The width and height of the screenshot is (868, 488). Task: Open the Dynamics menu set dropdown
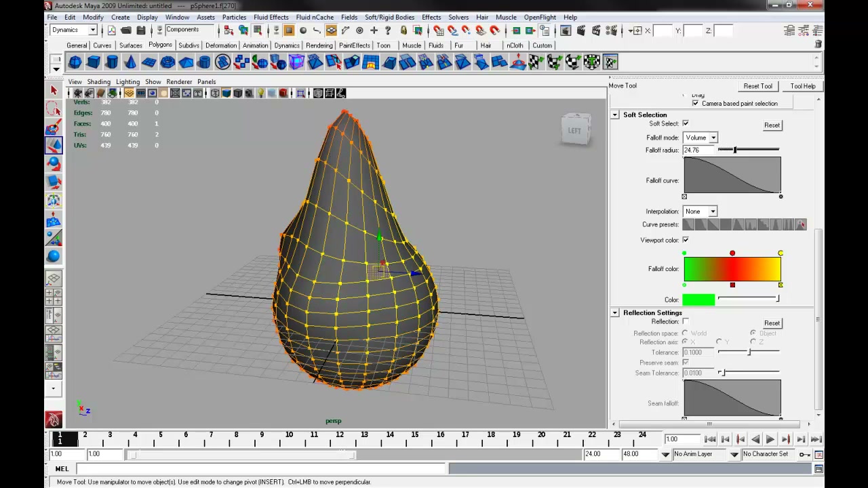click(x=74, y=30)
